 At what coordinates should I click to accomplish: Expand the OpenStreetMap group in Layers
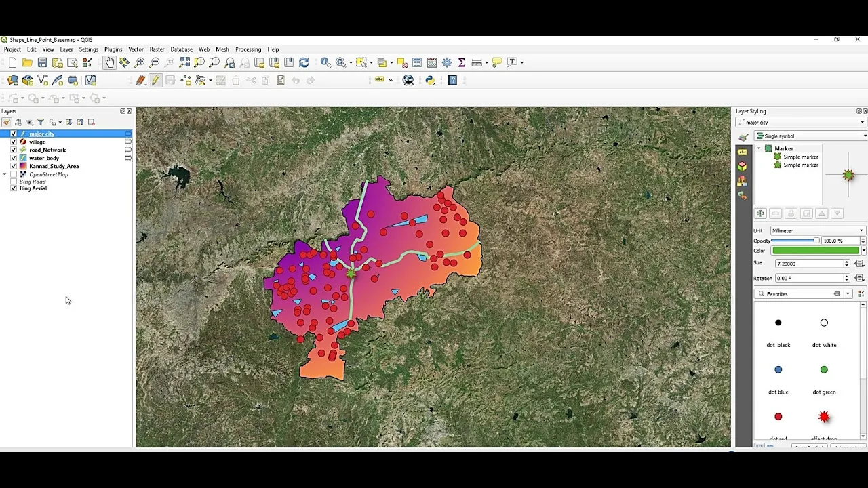pos(5,174)
